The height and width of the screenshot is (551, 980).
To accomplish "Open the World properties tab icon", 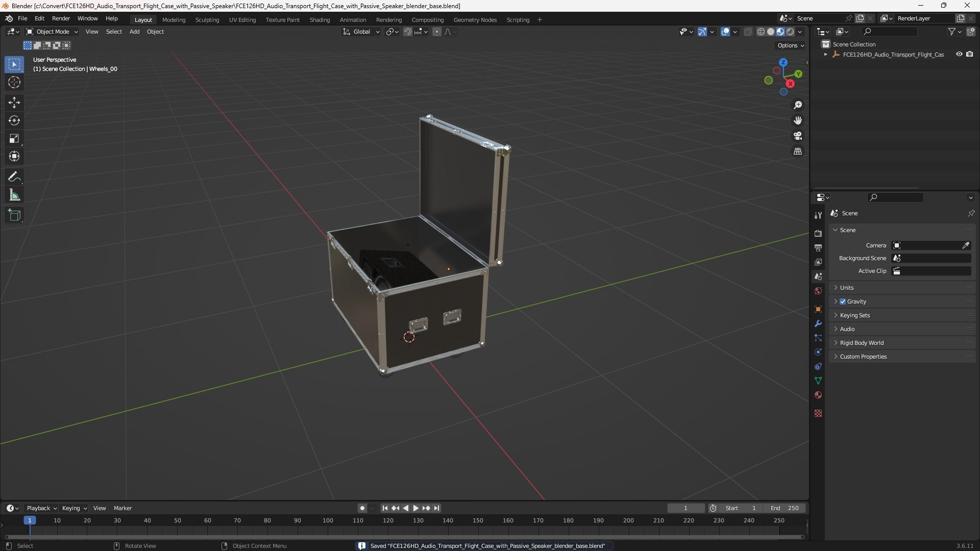I will [x=818, y=291].
